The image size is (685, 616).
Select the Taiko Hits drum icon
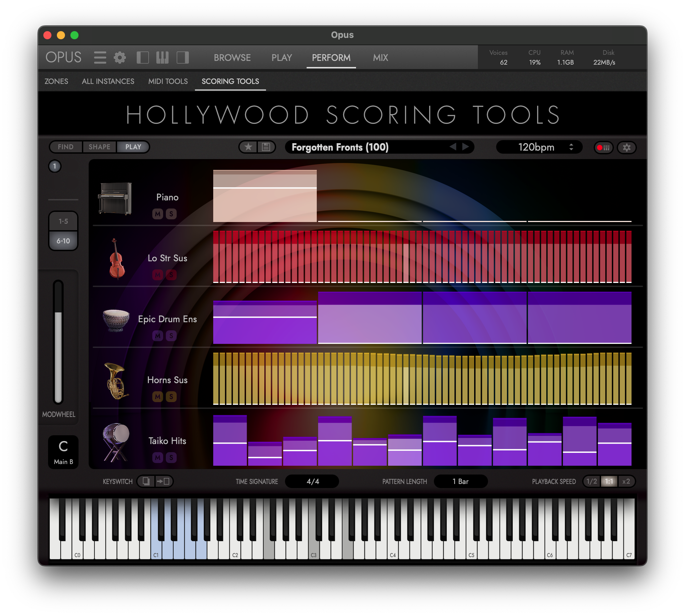pyautogui.click(x=116, y=442)
